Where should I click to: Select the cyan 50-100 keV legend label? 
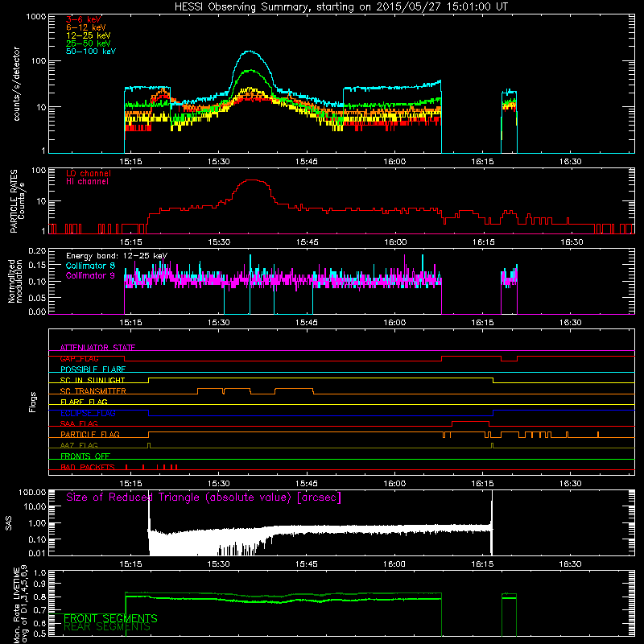tap(91, 52)
